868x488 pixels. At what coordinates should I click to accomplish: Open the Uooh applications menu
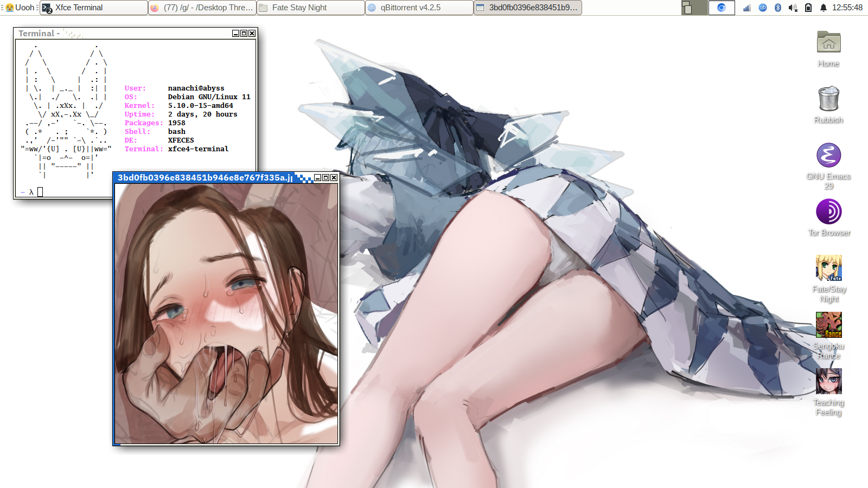point(20,8)
